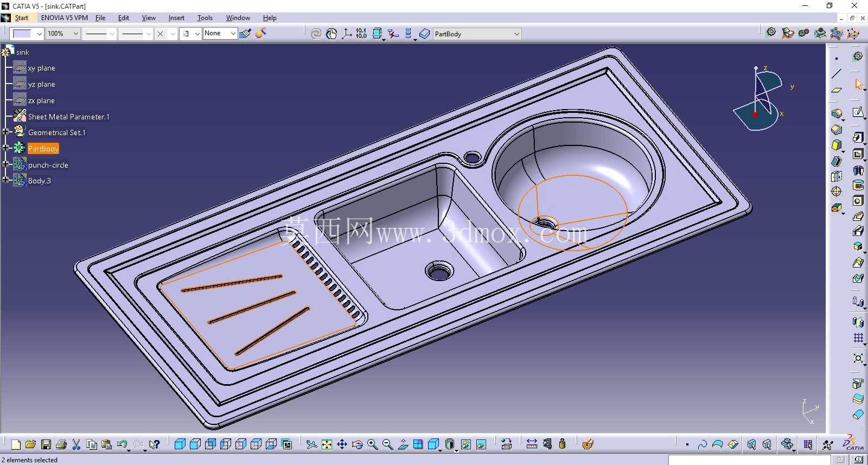Image resolution: width=868 pixels, height=465 pixels.
Task: Open the 100% transparency dropdown
Action: [x=76, y=34]
